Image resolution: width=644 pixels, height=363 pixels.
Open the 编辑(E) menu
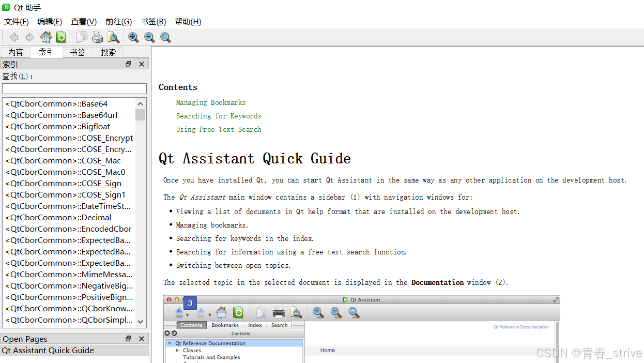pos(50,22)
